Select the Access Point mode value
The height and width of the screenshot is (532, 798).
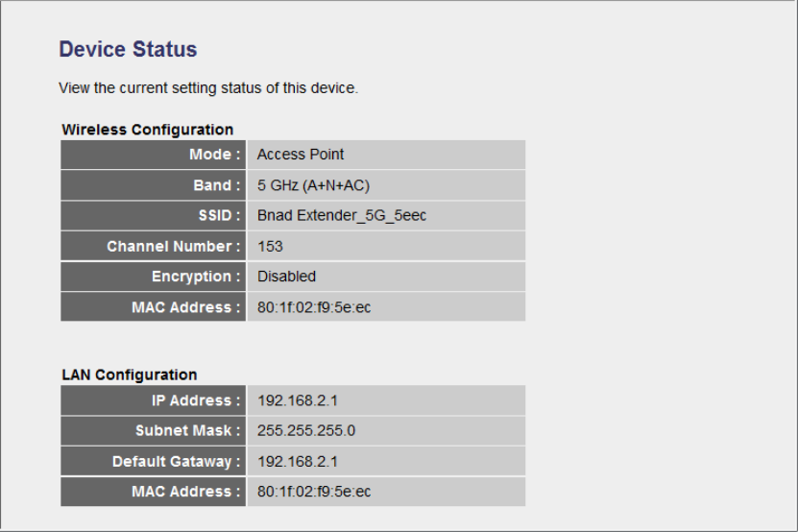[x=301, y=155]
